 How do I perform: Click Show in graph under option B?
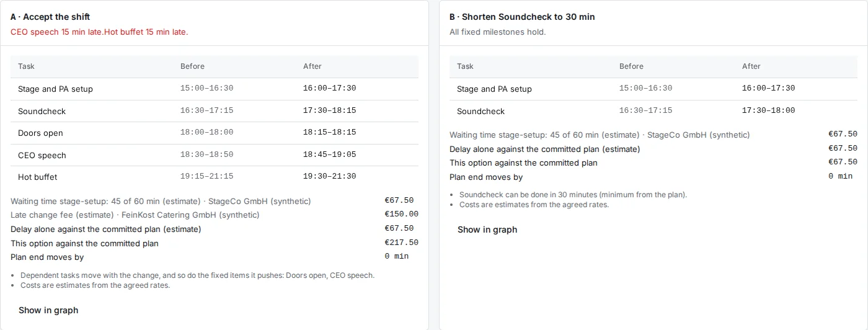point(487,230)
